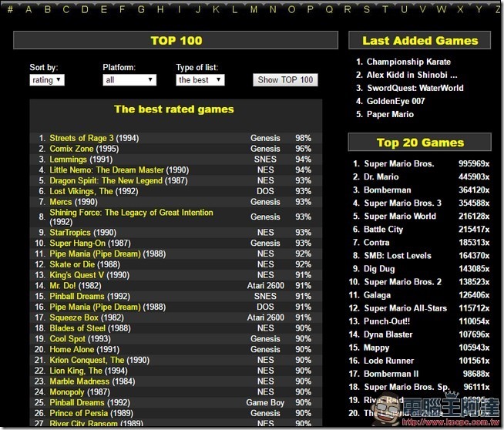Screen dimensions: 504x430
Task: Open GoldenEye 007 link
Action: [x=395, y=101]
